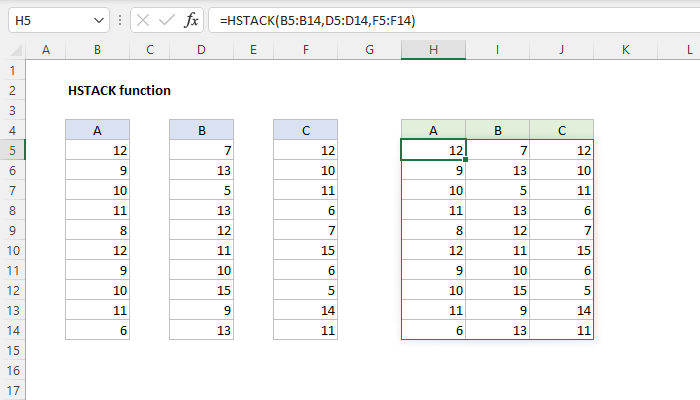
Task: Click the Select All corner triangle
Action: 17,50
